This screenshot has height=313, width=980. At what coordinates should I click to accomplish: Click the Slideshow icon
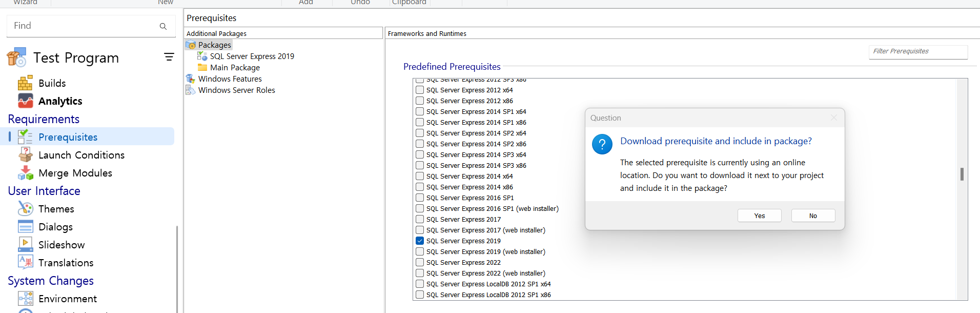coord(25,245)
